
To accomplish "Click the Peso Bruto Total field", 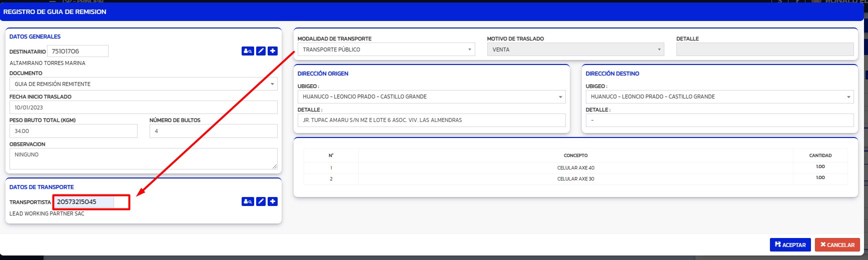I will pos(73,131).
